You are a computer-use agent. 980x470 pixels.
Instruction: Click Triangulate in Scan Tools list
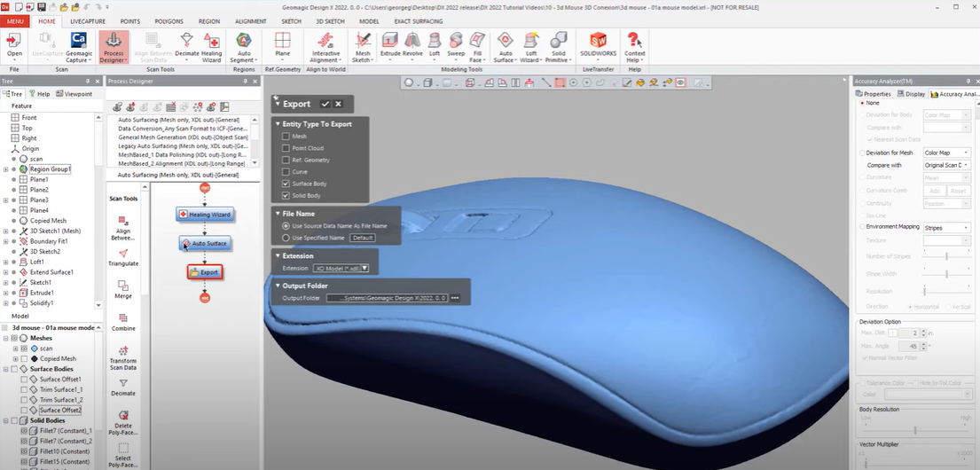123,256
